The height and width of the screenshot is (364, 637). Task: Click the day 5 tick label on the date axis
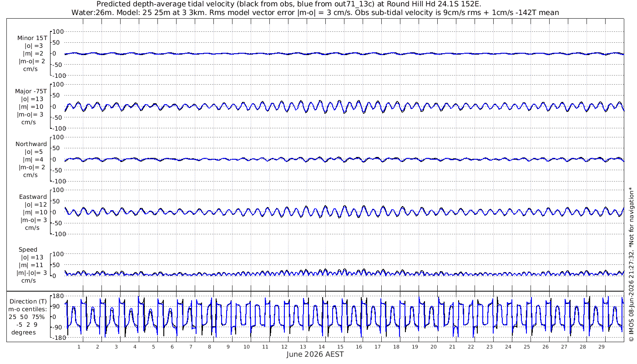(153, 347)
